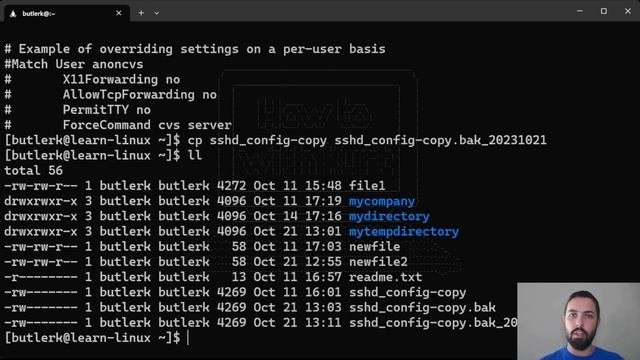
Task: Click the sshd_config-copy.bak file name
Action: pos(422,307)
